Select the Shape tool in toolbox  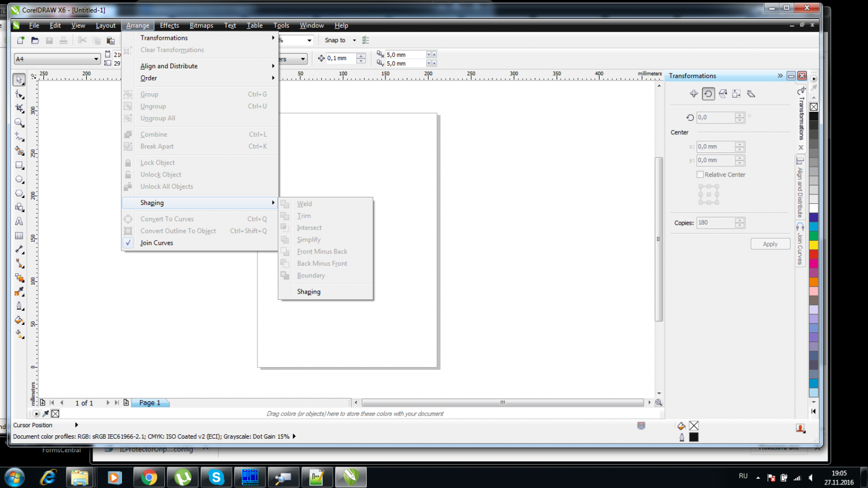coord(19,94)
